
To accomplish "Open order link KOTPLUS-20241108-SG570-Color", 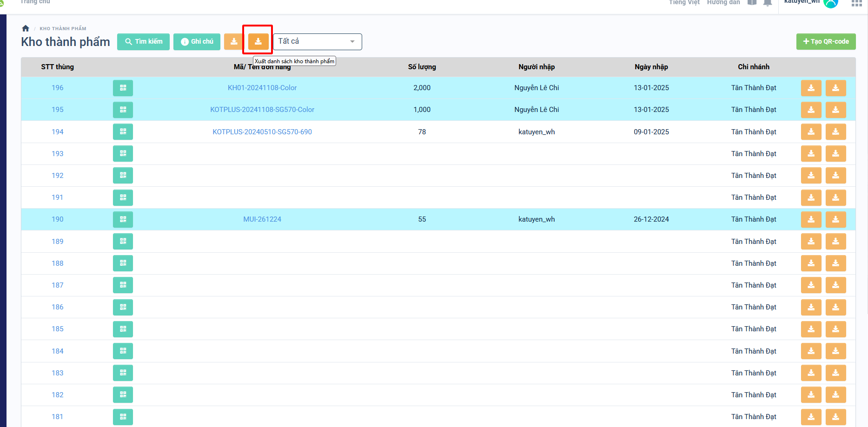I will (262, 110).
